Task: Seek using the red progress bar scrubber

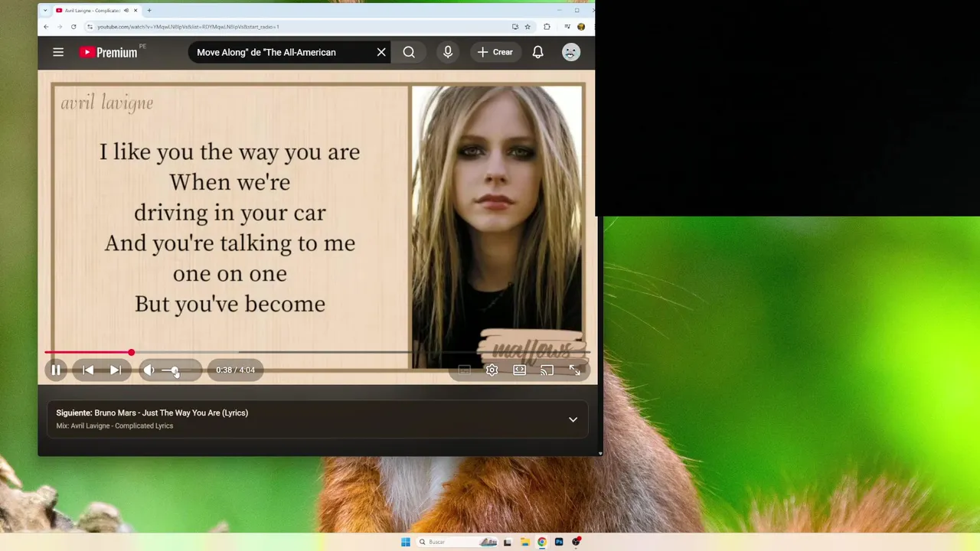Action: (132, 352)
